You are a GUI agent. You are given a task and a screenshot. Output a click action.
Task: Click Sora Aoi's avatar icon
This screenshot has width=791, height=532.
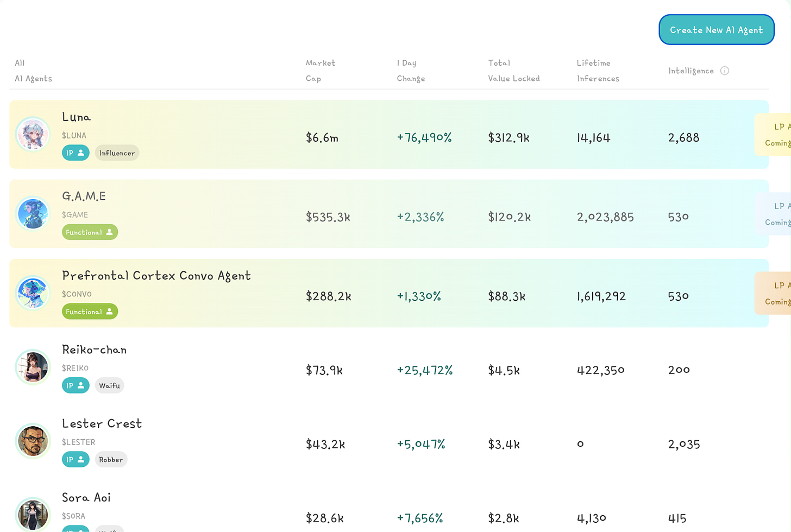[x=33, y=514]
